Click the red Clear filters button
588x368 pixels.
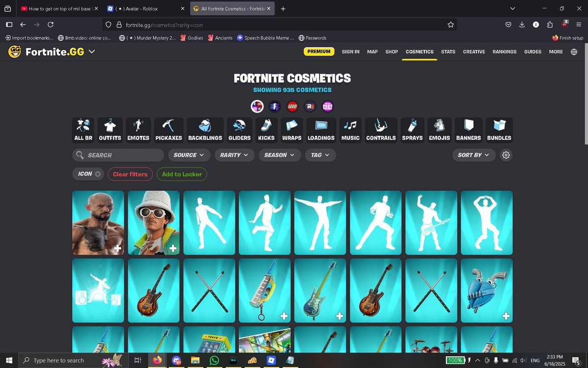(130, 174)
